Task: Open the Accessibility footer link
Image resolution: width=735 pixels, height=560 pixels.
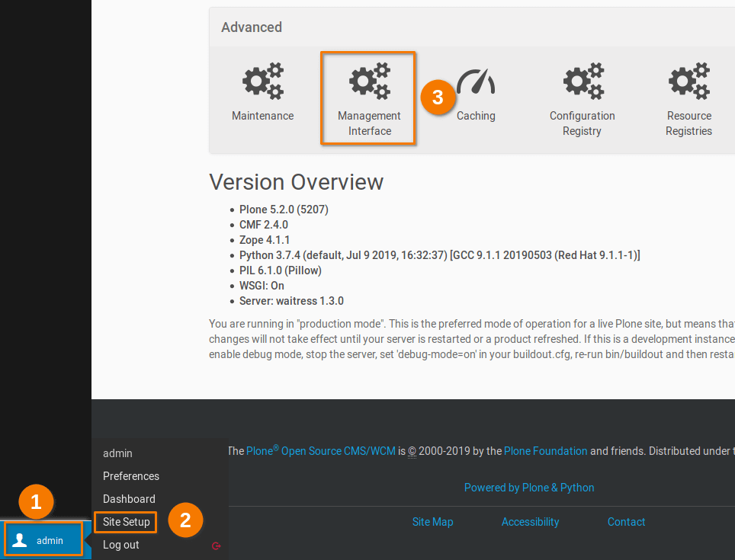Action: (x=530, y=522)
